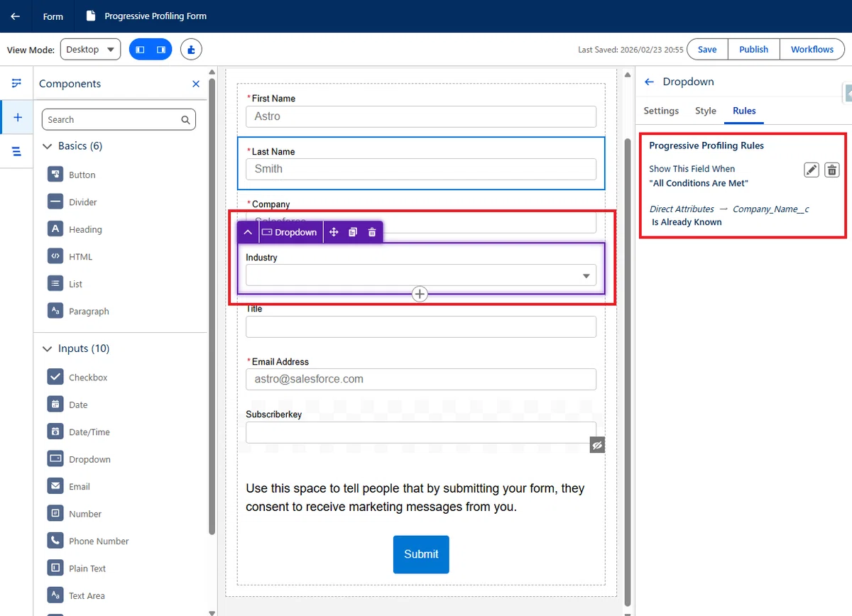Toggle the right panel layout button
852x616 pixels.
click(x=161, y=50)
